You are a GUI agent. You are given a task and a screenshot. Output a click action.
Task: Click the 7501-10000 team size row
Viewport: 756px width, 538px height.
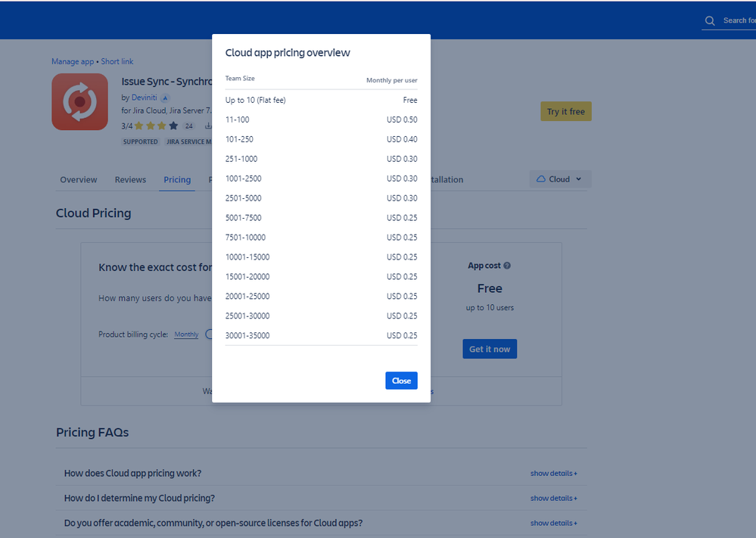321,237
